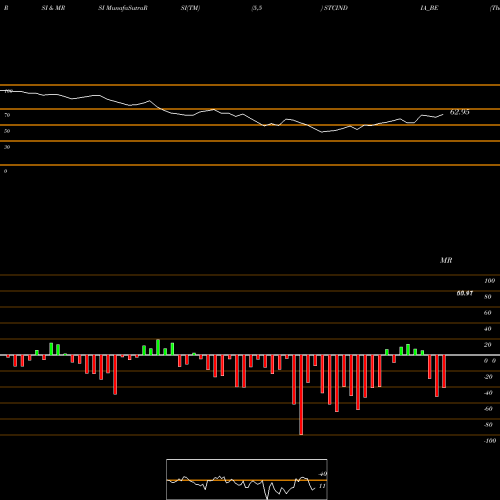This screenshot has height=500, width=500.
Task: Click the 20 label on MR axis
Action: point(488,345)
